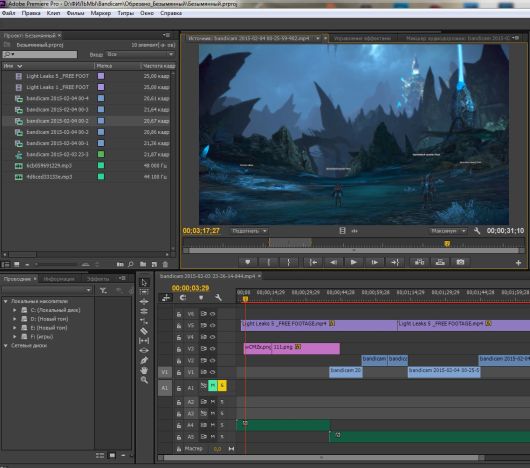Click the Export Frame camera icon
The width and height of the screenshot is (530, 468).
click(x=460, y=262)
